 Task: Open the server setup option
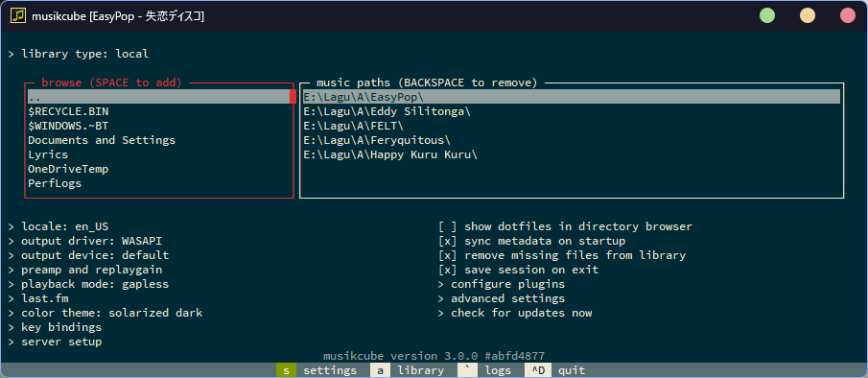pos(55,342)
